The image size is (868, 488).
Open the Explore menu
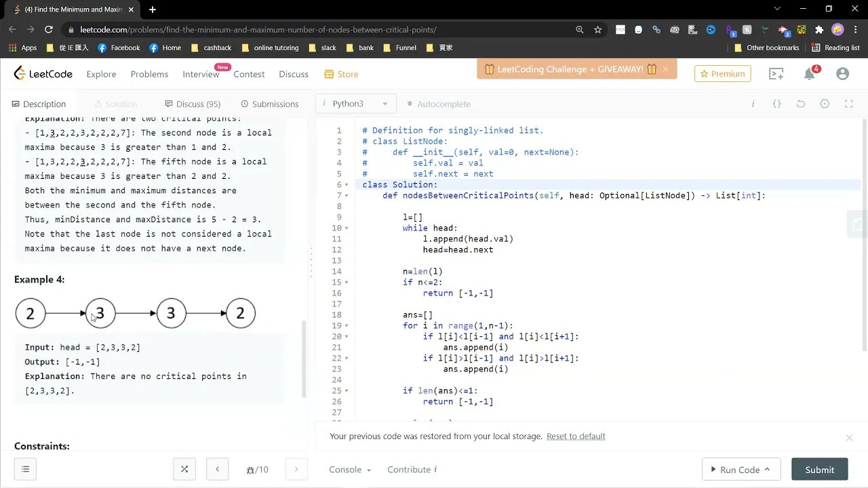point(101,74)
